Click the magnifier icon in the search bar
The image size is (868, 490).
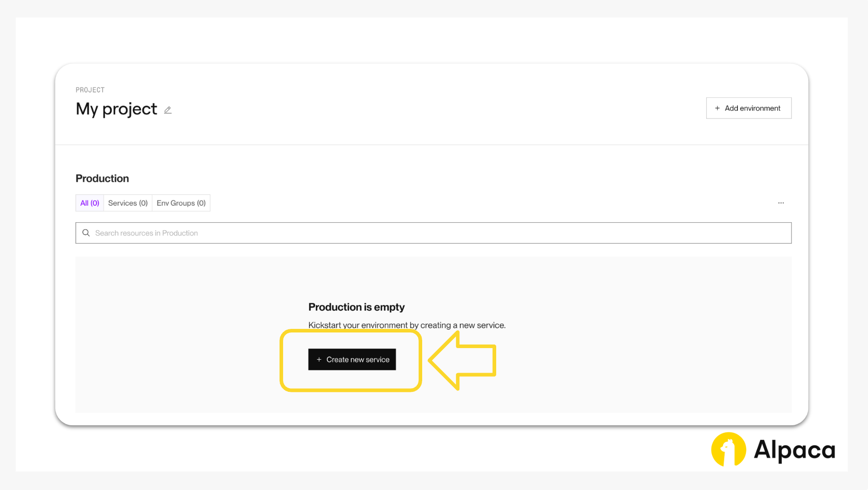(86, 233)
